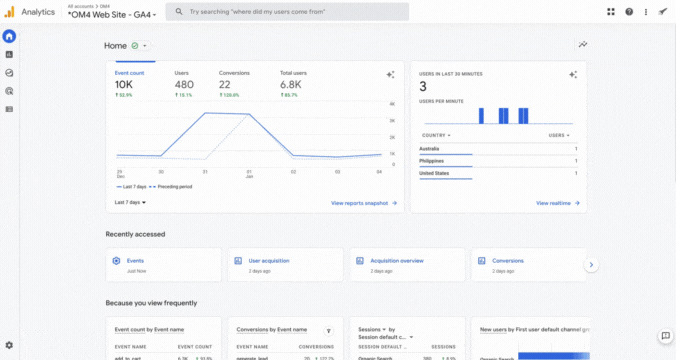Open the Configure sidebar icon
Viewport: 676px width, 360px height.
(9, 109)
